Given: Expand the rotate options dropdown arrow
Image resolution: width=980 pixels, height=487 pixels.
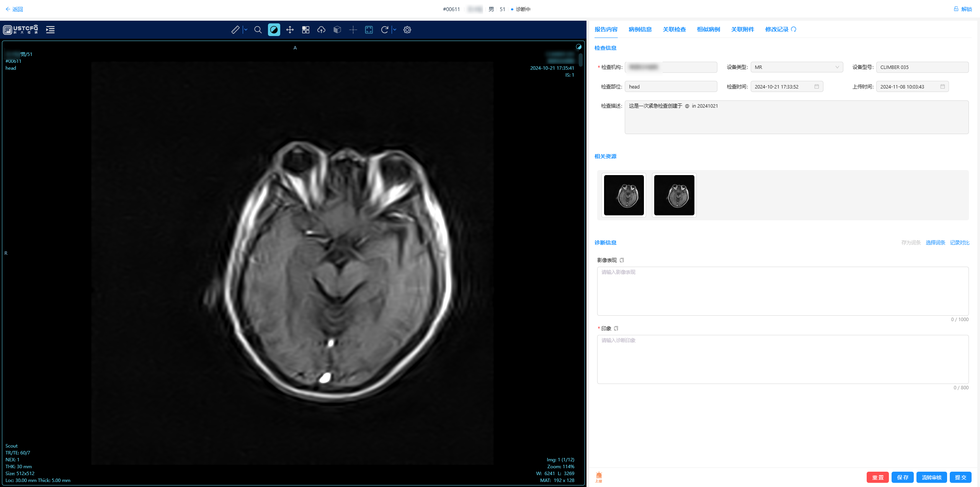Looking at the screenshot, I should [395, 30].
